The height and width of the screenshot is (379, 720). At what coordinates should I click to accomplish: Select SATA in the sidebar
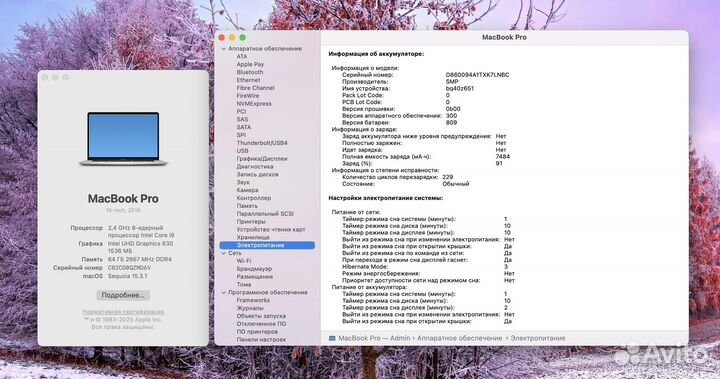pyautogui.click(x=244, y=127)
